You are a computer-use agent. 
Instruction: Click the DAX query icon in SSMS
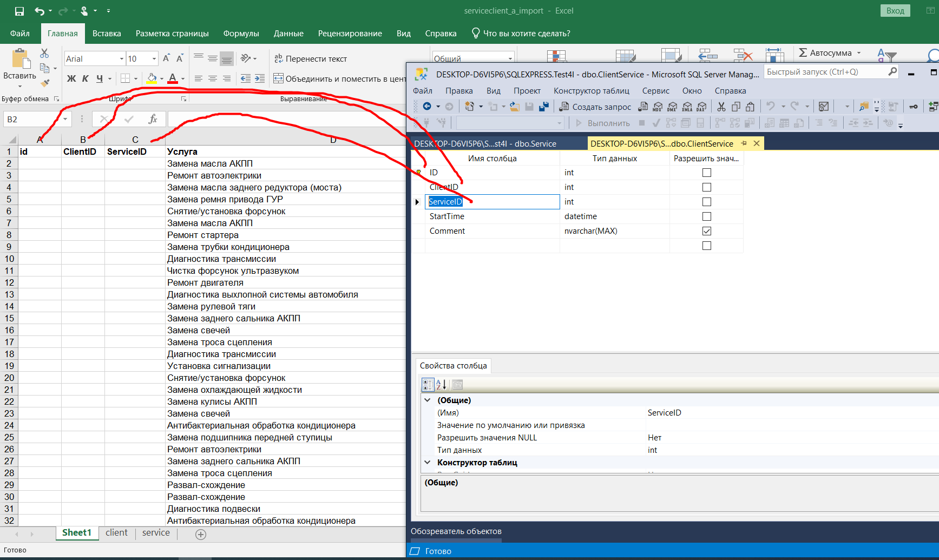tap(701, 107)
